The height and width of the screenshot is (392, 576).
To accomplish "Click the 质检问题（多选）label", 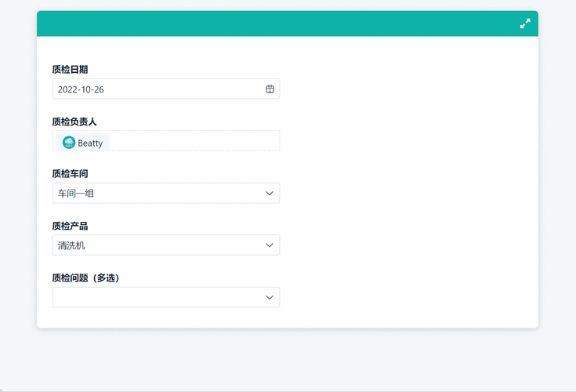I will coord(85,278).
